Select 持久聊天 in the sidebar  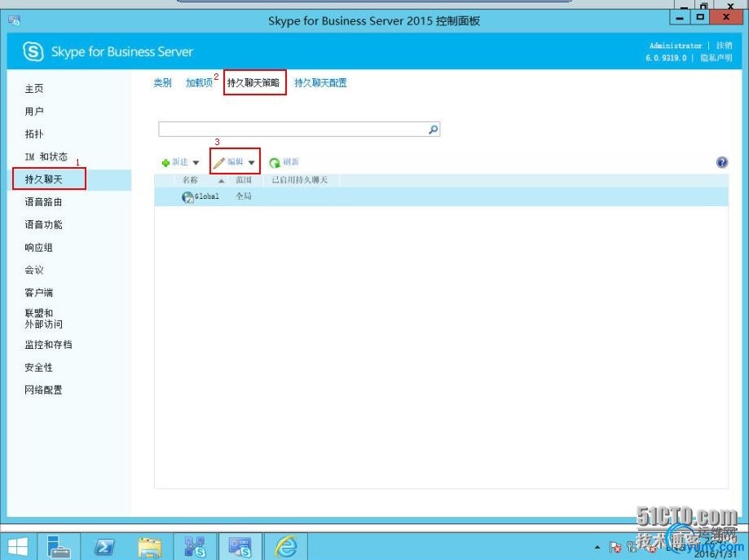pos(43,179)
